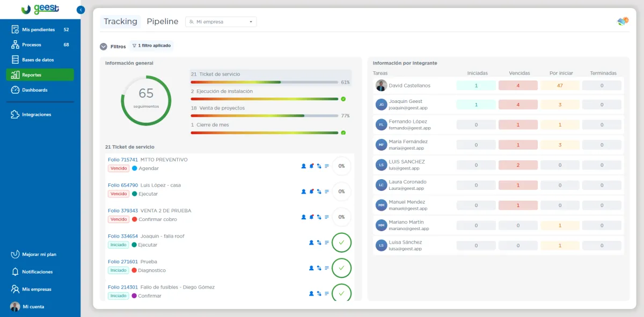The width and height of the screenshot is (644, 317).
Task: Open Bases de datos section
Action: 38,60
